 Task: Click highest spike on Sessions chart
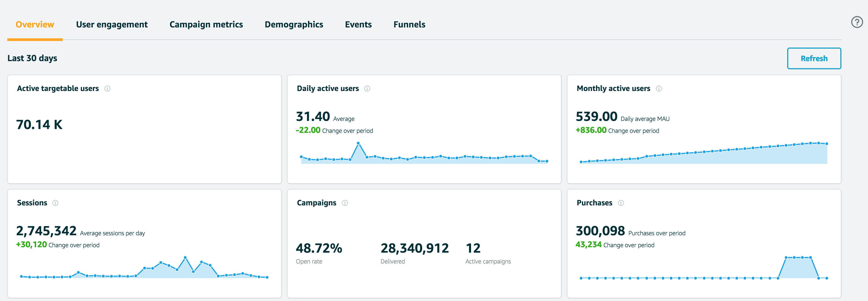click(185, 258)
